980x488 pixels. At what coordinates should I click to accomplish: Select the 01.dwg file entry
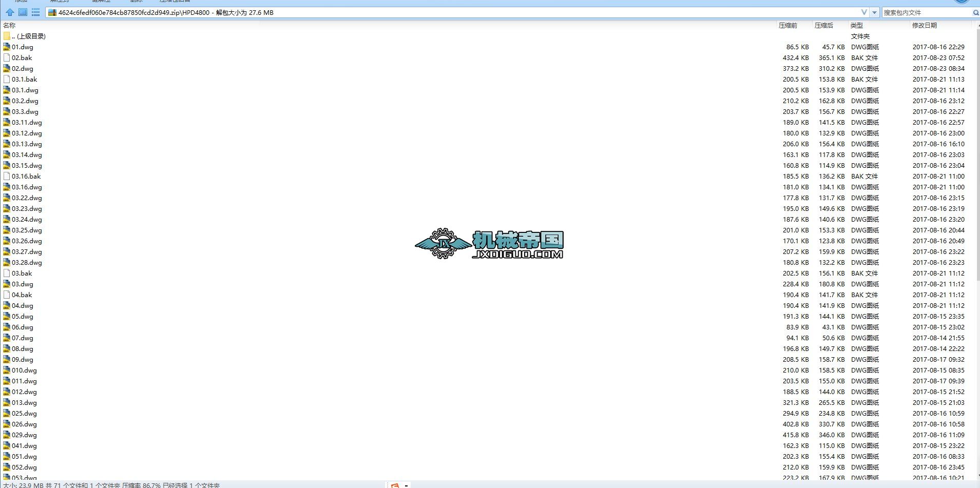pos(23,47)
